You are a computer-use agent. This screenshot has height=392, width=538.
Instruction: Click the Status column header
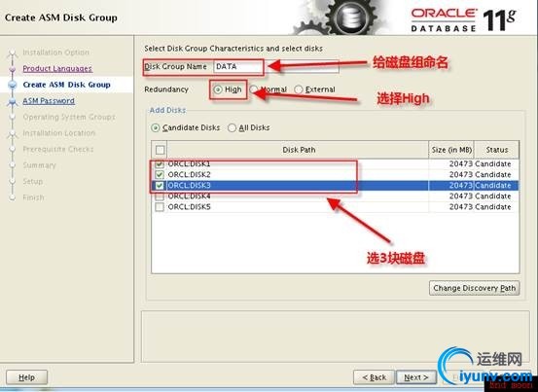[497, 150]
